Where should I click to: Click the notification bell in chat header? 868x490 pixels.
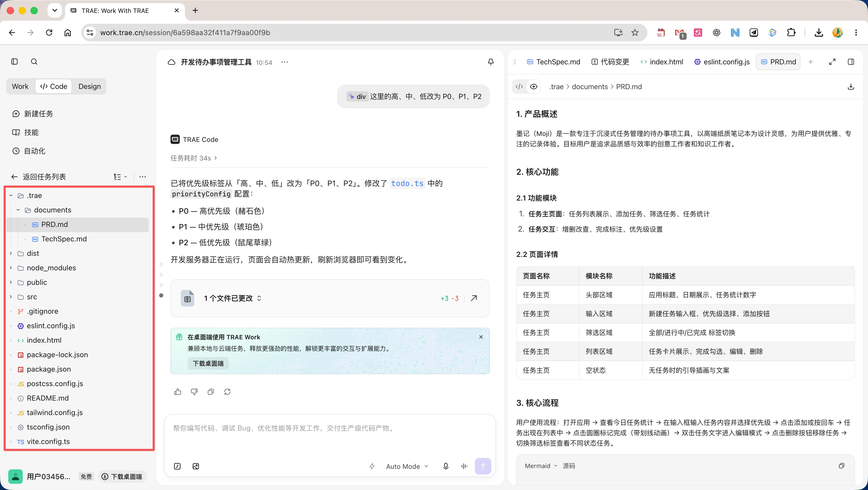(x=491, y=62)
